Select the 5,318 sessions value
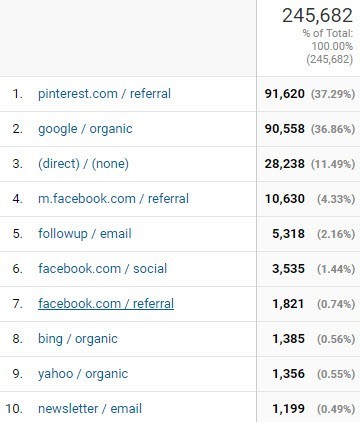This screenshot has width=360, height=422. pyautogui.click(x=288, y=234)
